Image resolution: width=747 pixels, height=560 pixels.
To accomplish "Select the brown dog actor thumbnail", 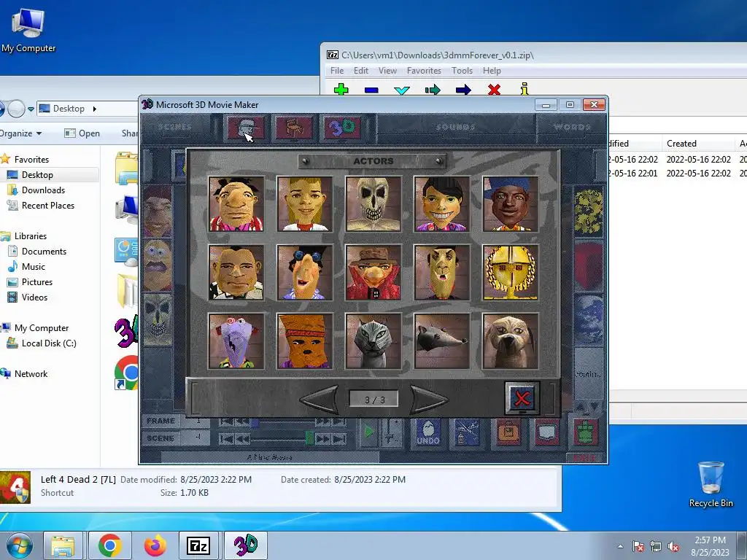I will [510, 341].
